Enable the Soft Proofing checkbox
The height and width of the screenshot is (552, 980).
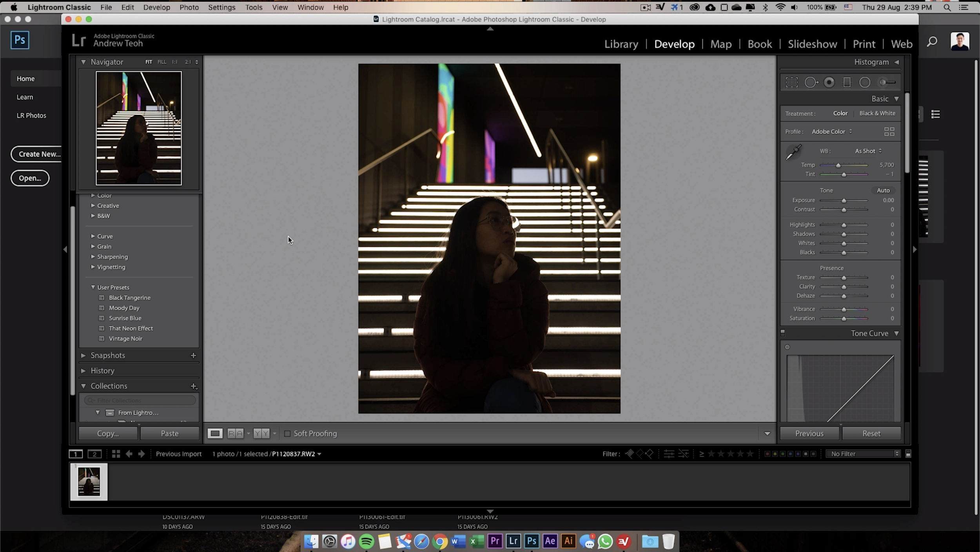pyautogui.click(x=287, y=434)
